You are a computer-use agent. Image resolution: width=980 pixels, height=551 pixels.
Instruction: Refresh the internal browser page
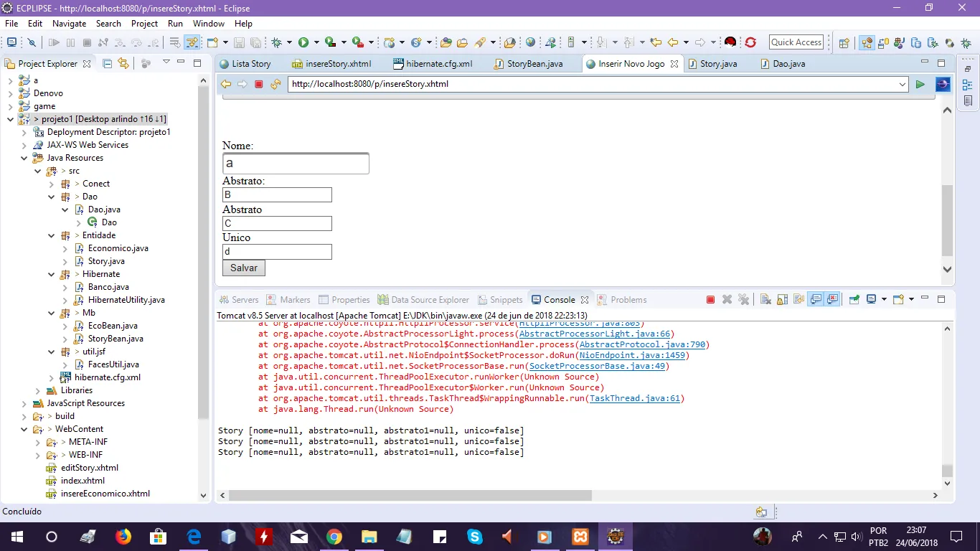pyautogui.click(x=275, y=85)
